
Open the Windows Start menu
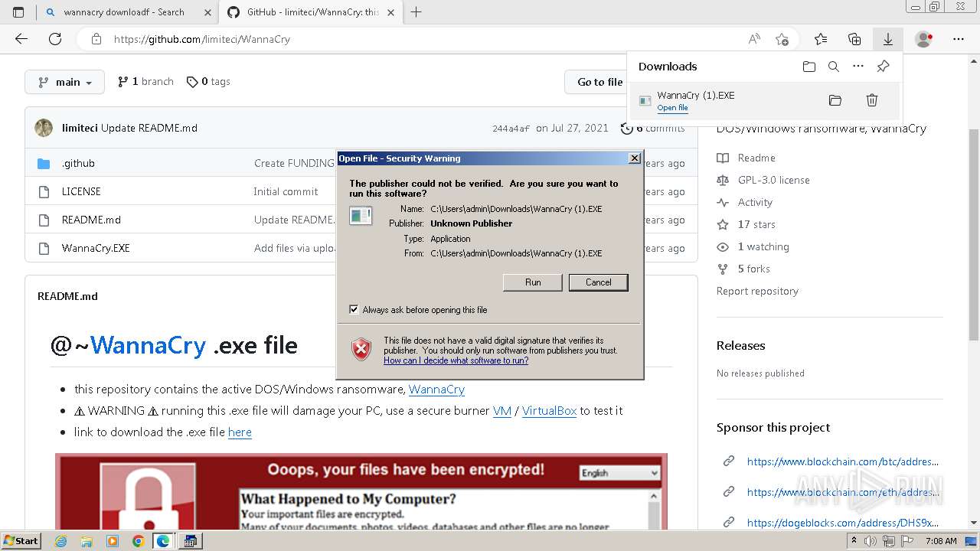point(21,540)
